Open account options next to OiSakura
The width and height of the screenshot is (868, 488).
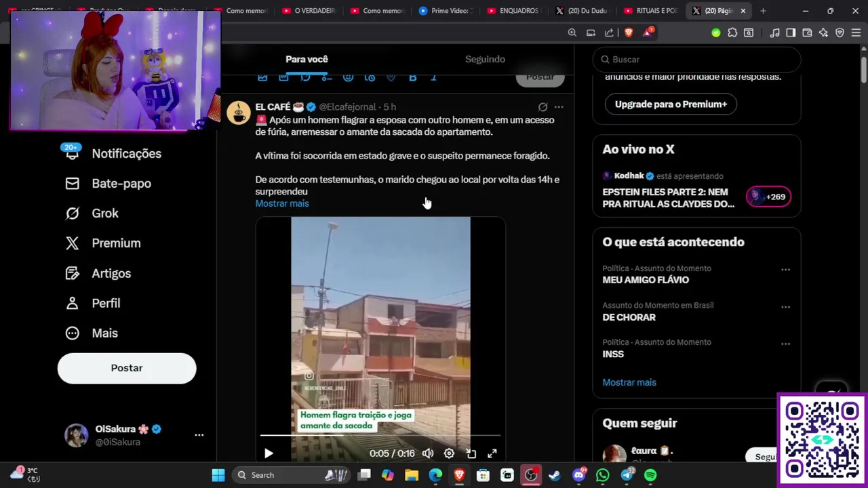pos(199,435)
